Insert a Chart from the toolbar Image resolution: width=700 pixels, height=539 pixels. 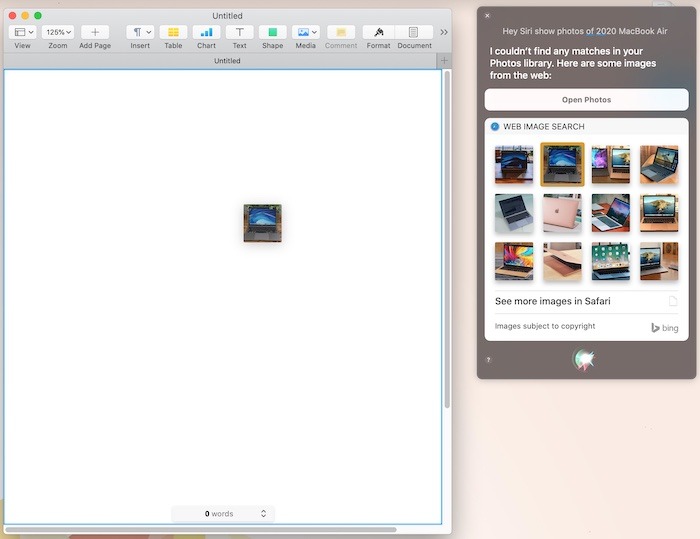[206, 32]
